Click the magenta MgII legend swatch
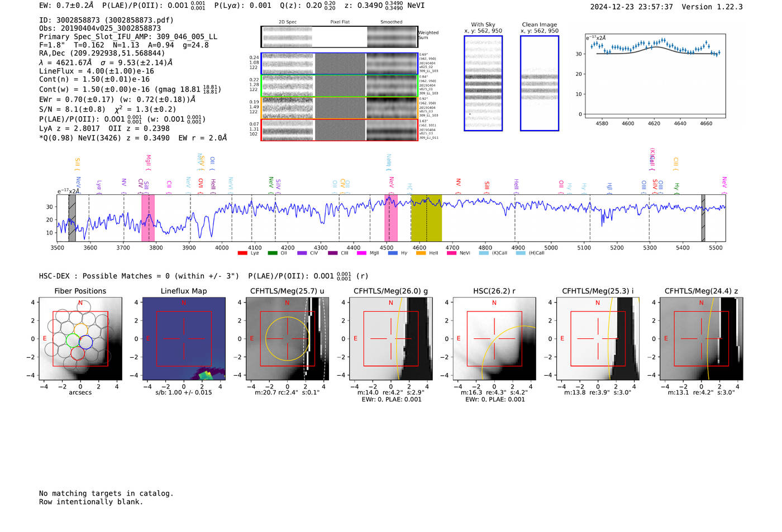Image resolution: width=782 pixels, height=532 pixels. 362,253
